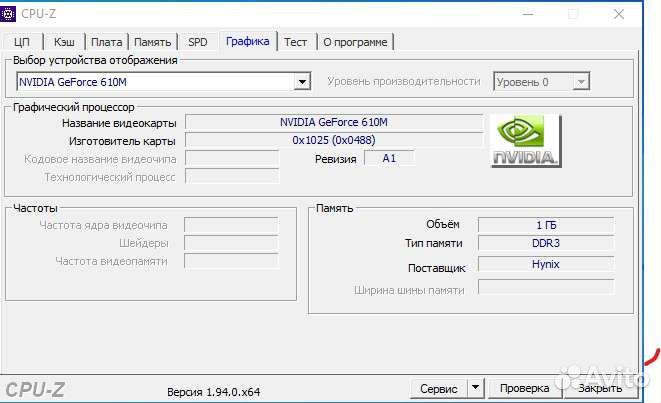This screenshot has width=661, height=403.
Task: Open the Тест tab
Action: point(296,42)
